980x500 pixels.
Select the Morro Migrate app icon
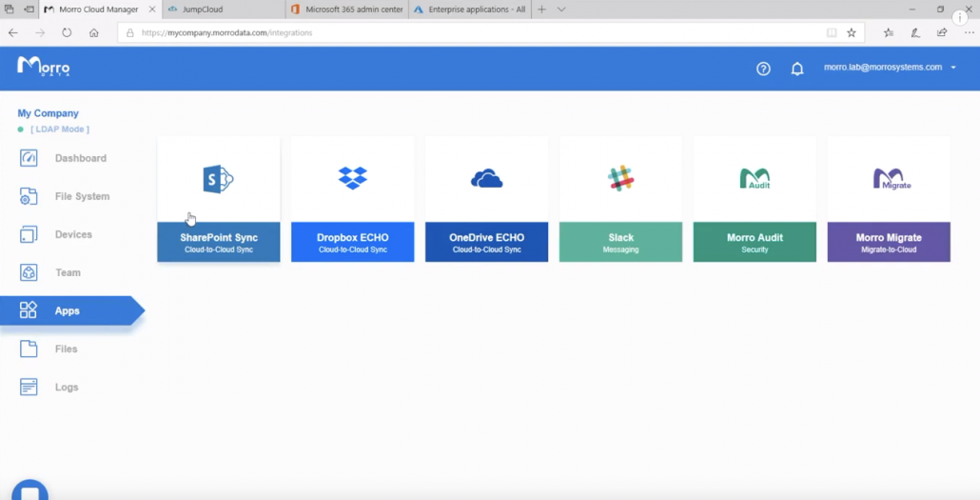click(x=889, y=178)
